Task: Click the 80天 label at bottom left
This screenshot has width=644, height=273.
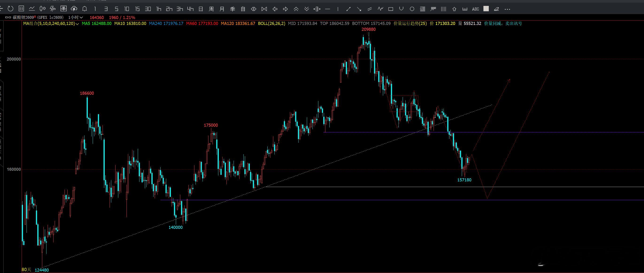Action: 27,269
